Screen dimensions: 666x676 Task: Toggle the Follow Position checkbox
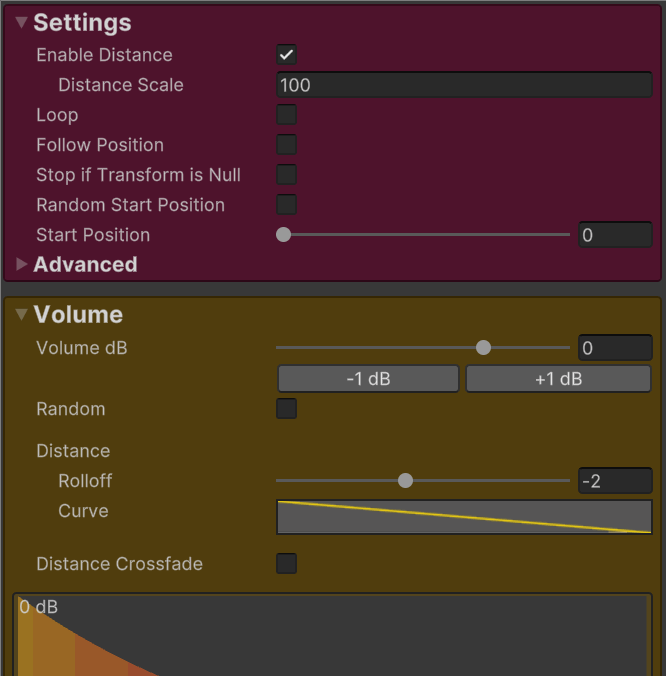coord(287,145)
